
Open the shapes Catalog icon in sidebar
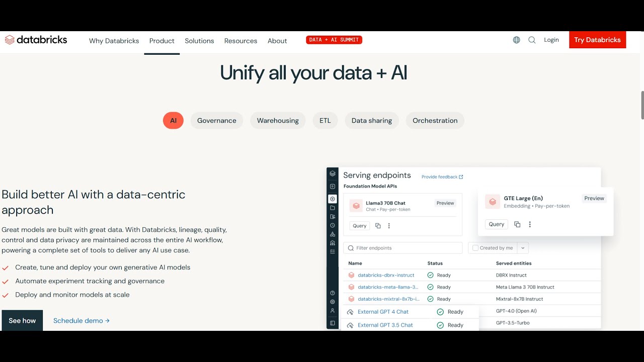333,234
